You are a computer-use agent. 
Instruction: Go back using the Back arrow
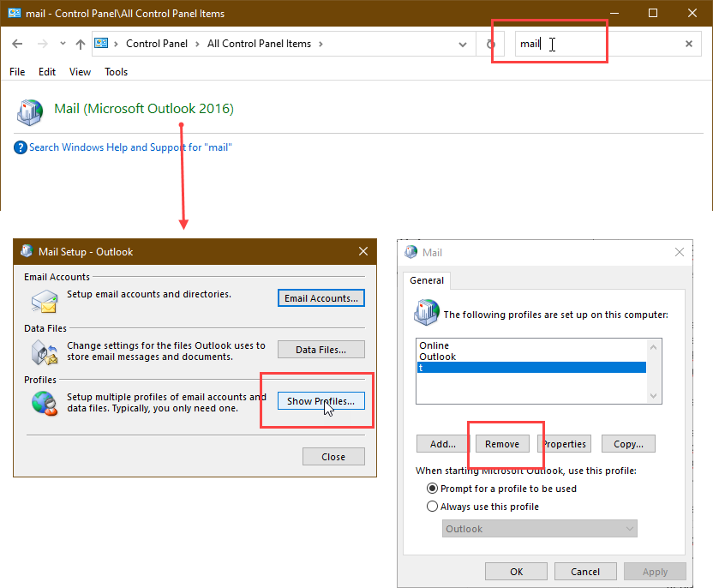coord(17,44)
